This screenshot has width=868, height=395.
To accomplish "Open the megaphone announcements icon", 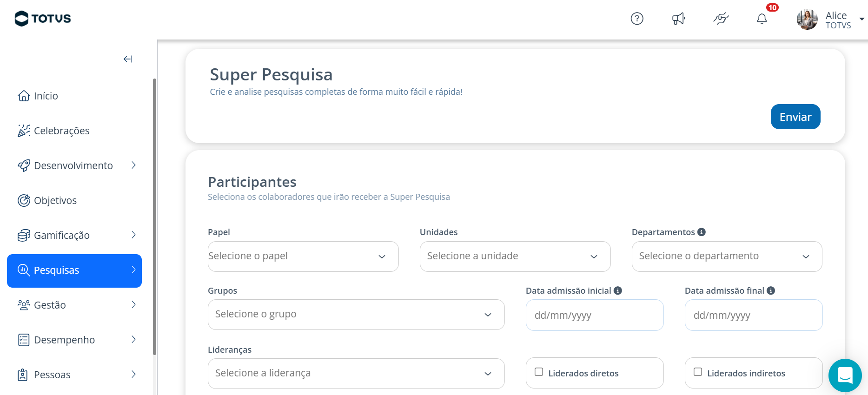I will [x=679, y=19].
